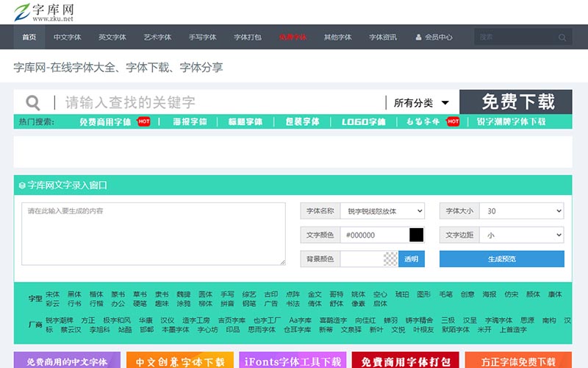Select the 方正 vendor link
Screen dimensions: 588x368
88,320
